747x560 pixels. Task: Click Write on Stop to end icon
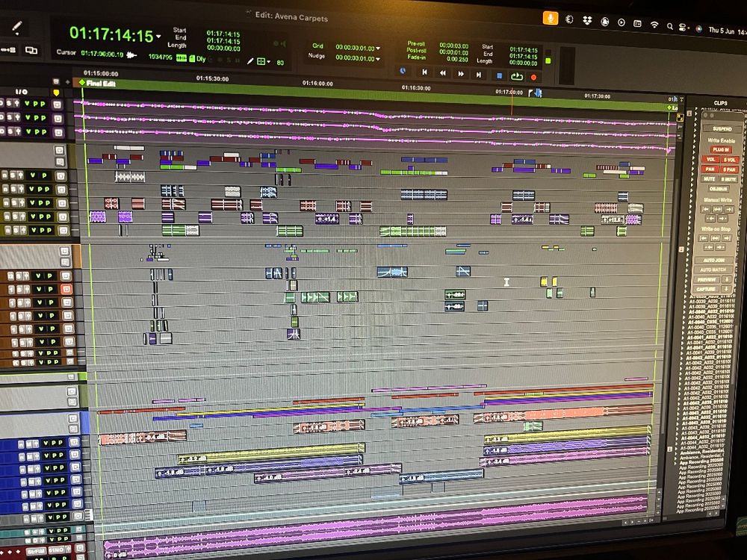tap(726, 239)
